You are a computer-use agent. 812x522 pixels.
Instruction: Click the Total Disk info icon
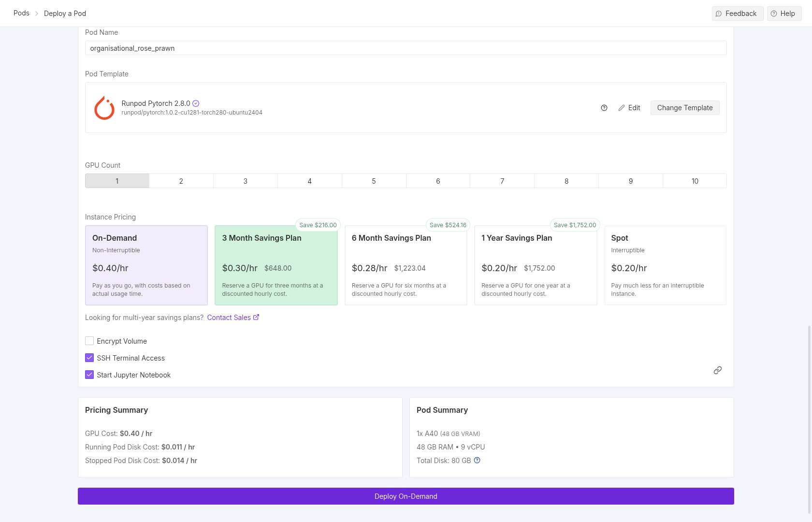(x=477, y=461)
